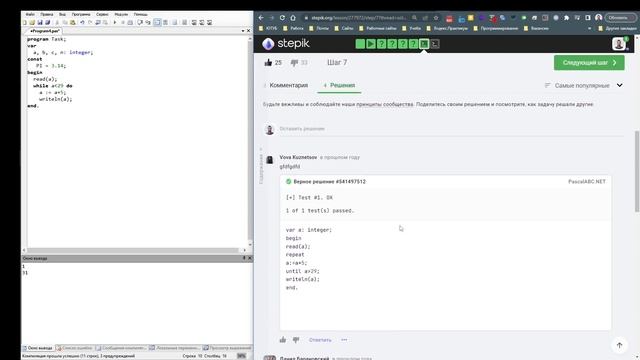Screen dimensions: 640x360
Task: Click the code editor vertical scrollbar
Action: tap(250, 141)
